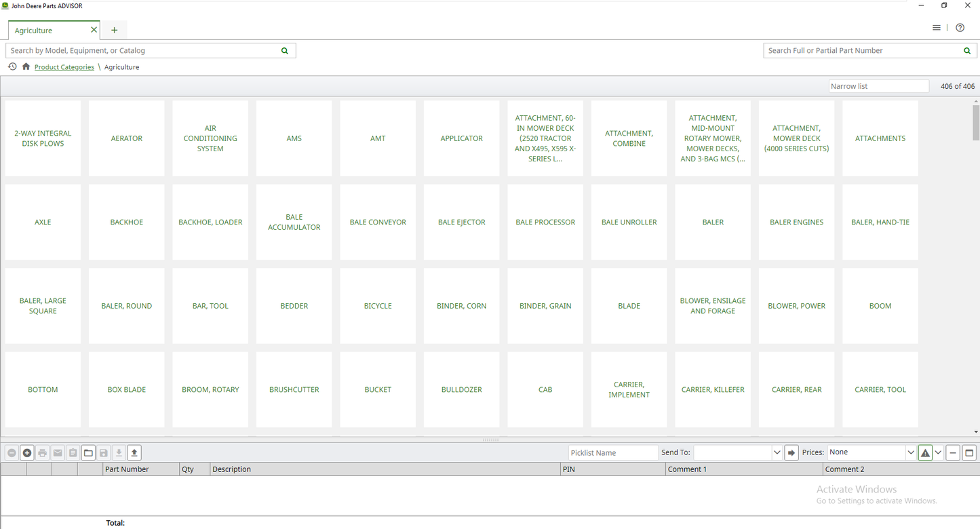Click the Description column header
Screen dimensions: 980x529
pyautogui.click(x=385, y=469)
